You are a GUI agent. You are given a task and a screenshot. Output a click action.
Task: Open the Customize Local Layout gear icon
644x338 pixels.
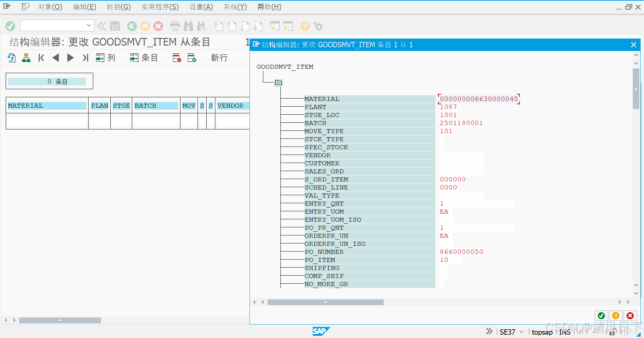tap(318, 26)
